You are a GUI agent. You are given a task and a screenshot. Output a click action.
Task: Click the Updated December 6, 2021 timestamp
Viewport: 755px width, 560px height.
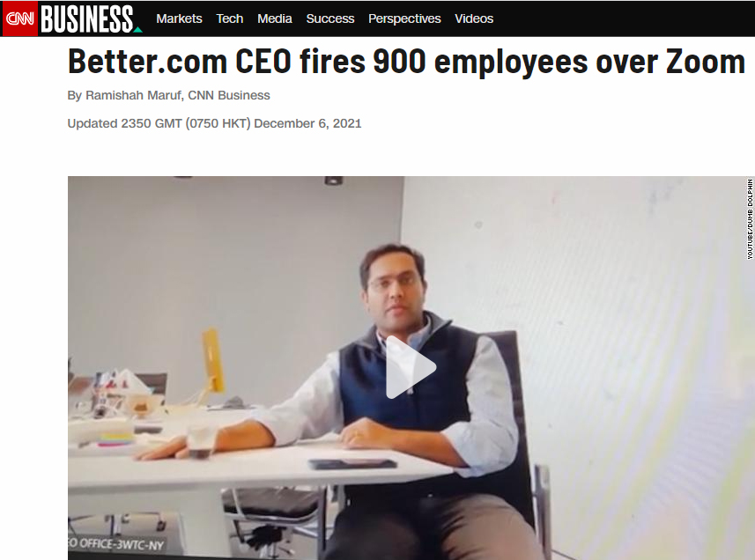coord(214,123)
